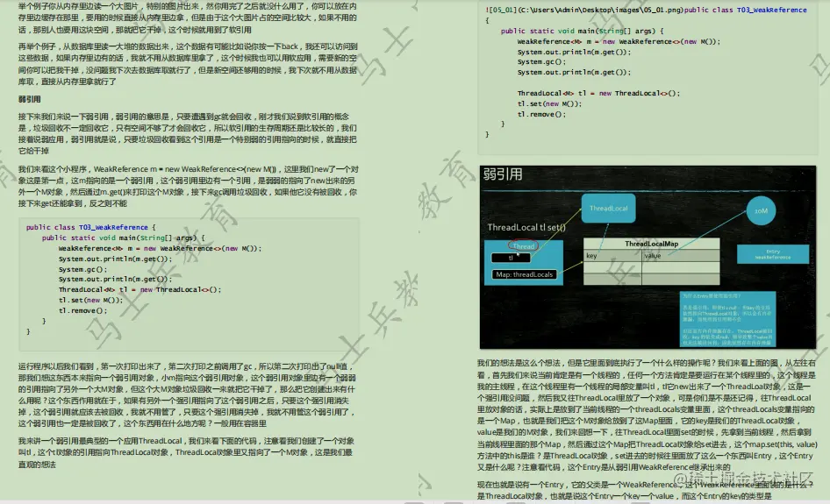
Task: Select the key cell in ThreadLocalMap table
Action: click(x=612, y=255)
